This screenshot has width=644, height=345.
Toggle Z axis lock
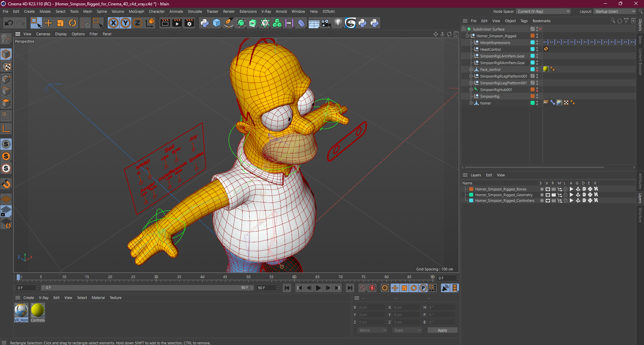(138, 23)
